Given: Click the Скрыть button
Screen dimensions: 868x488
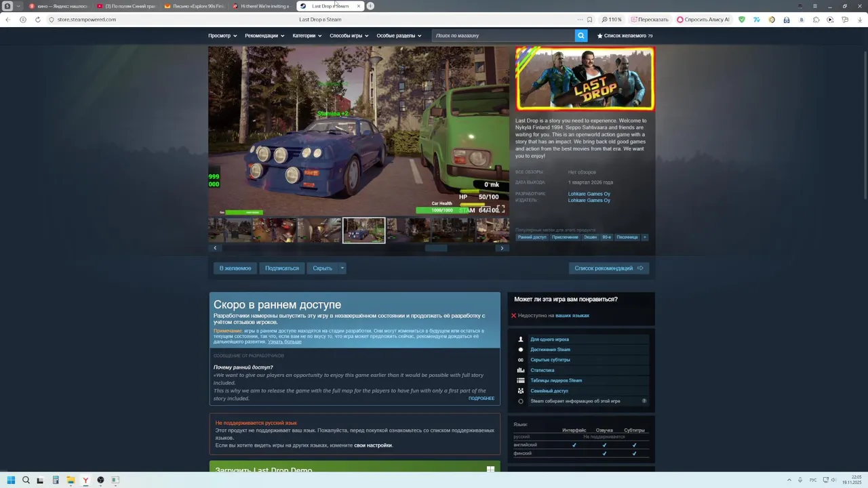Looking at the screenshot, I should tap(322, 268).
